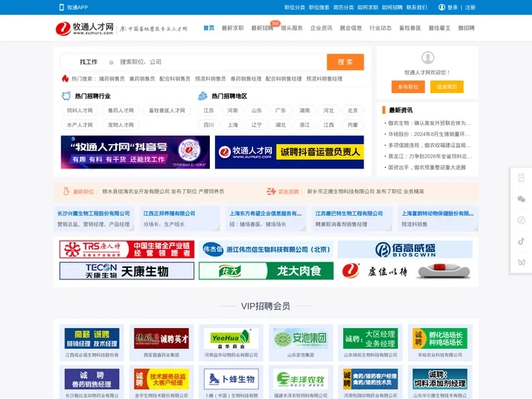The width and height of the screenshot is (532, 399).
Task: Choose the 水产人才网 industry tag
Action: click(80, 125)
